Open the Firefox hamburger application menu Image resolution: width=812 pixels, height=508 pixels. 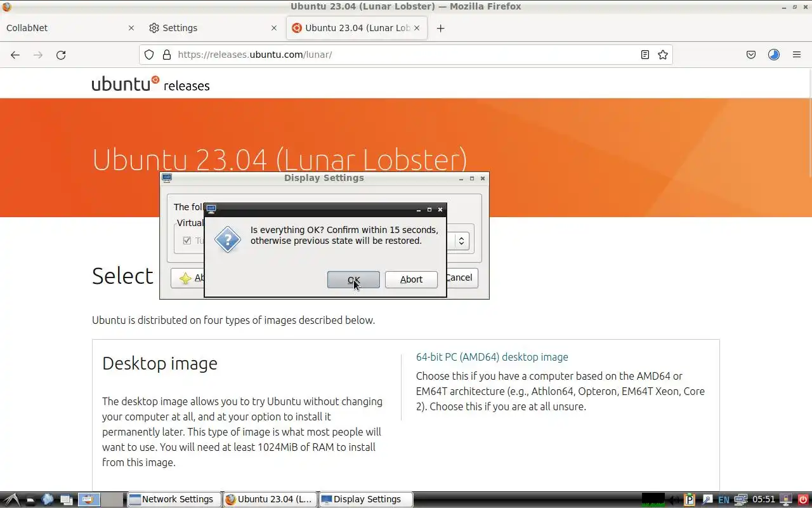[797, 55]
